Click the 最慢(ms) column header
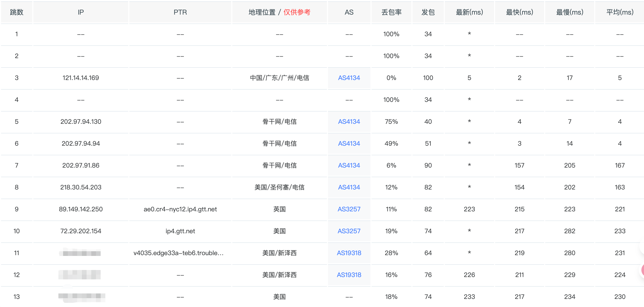 coord(569,12)
